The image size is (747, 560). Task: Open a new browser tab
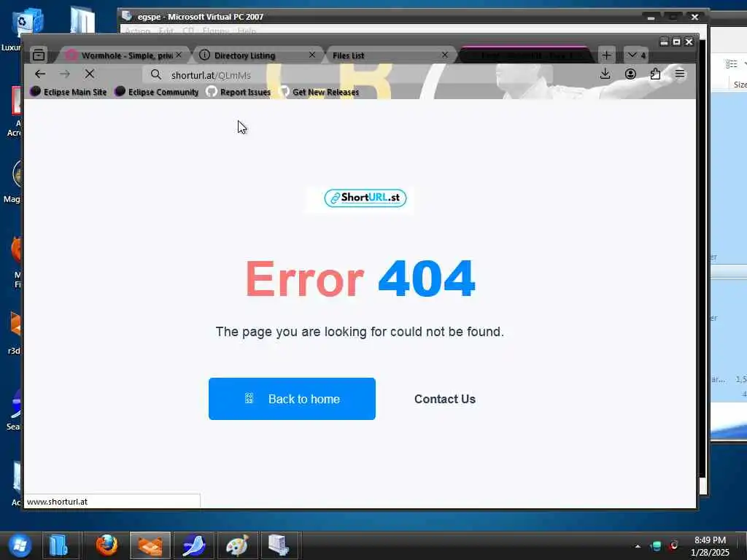click(606, 55)
